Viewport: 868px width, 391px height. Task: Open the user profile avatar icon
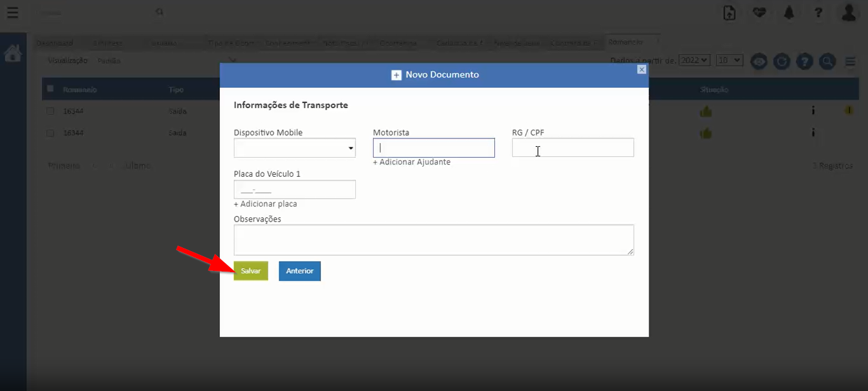[x=849, y=13]
